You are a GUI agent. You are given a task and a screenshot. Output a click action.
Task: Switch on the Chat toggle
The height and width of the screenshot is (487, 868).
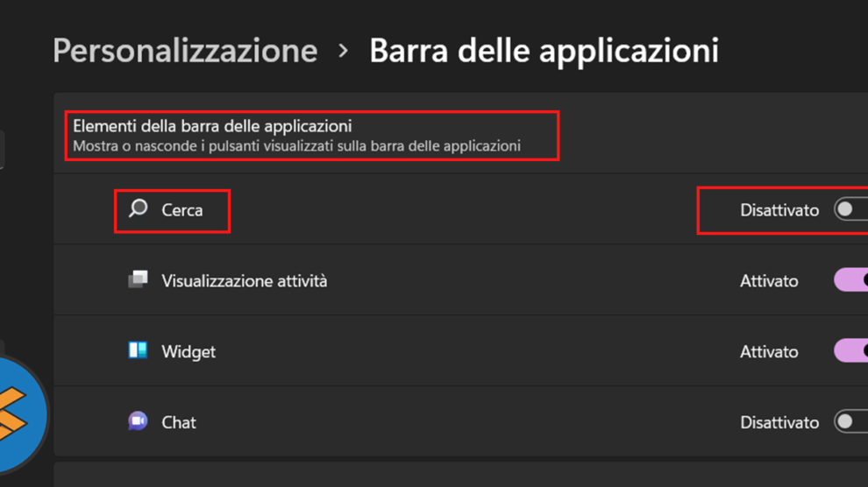(x=850, y=422)
